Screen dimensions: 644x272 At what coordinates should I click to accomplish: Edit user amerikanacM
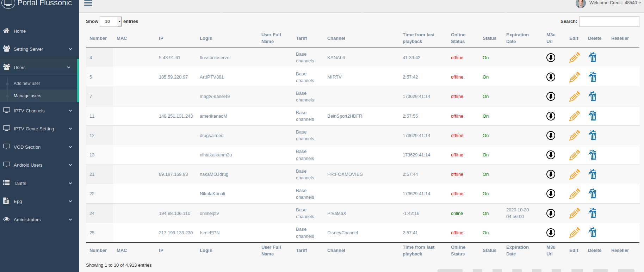point(574,116)
